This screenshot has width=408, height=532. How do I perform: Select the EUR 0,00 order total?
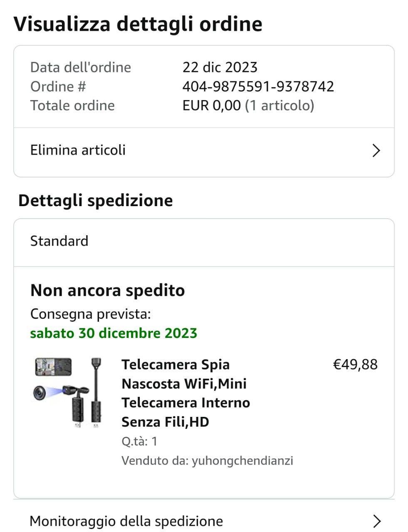pyautogui.click(x=211, y=106)
